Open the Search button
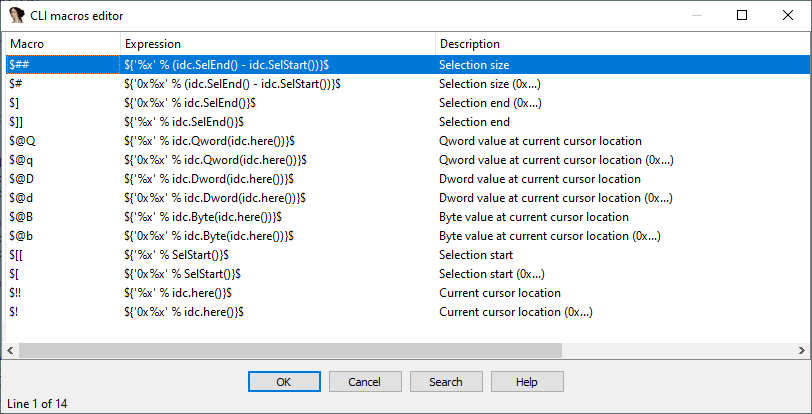The height and width of the screenshot is (414, 812). (446, 382)
